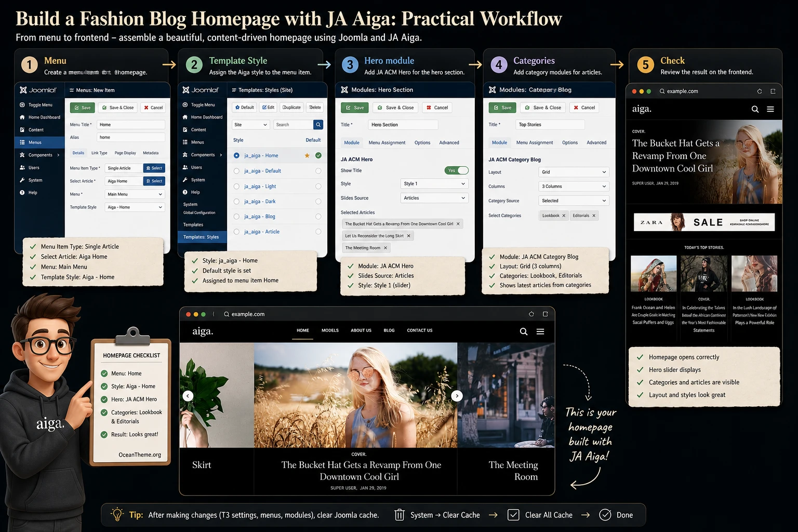Select the ja_aiga - Dark radio button
This screenshot has height=532, width=798.
click(x=236, y=201)
